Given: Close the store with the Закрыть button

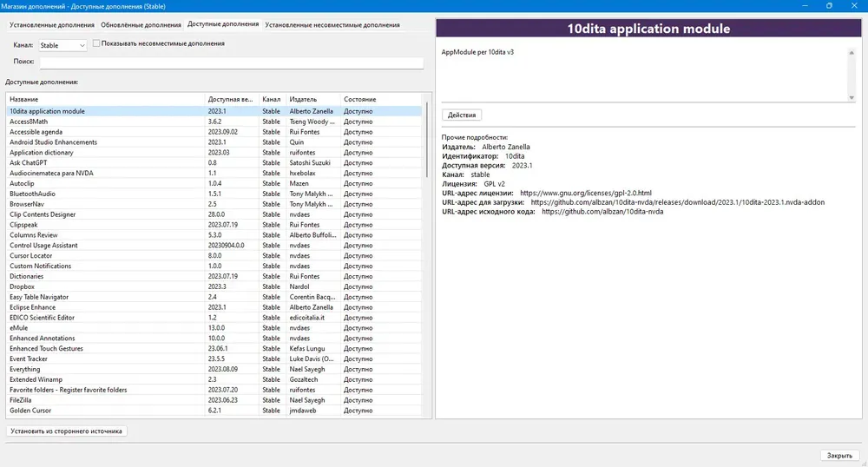Looking at the screenshot, I should pyautogui.click(x=839, y=456).
